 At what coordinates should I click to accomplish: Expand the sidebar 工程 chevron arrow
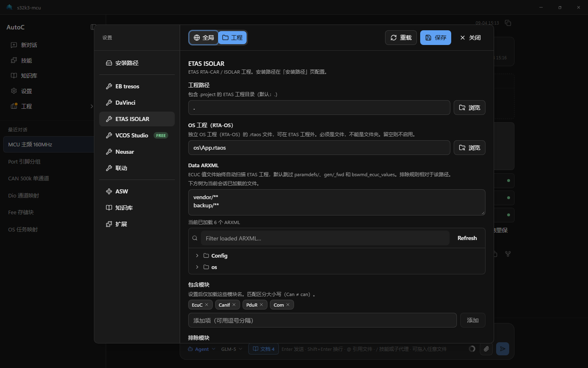point(91,106)
